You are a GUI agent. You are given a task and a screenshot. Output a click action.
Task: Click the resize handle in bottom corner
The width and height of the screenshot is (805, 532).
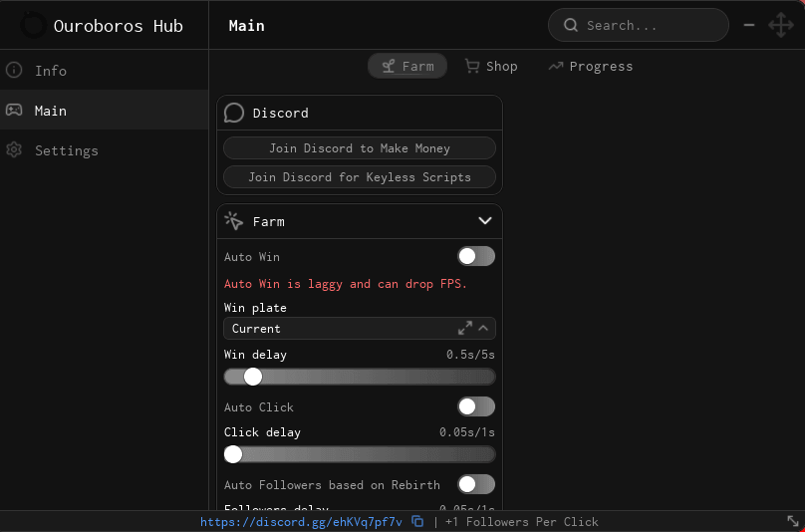[x=793, y=521]
